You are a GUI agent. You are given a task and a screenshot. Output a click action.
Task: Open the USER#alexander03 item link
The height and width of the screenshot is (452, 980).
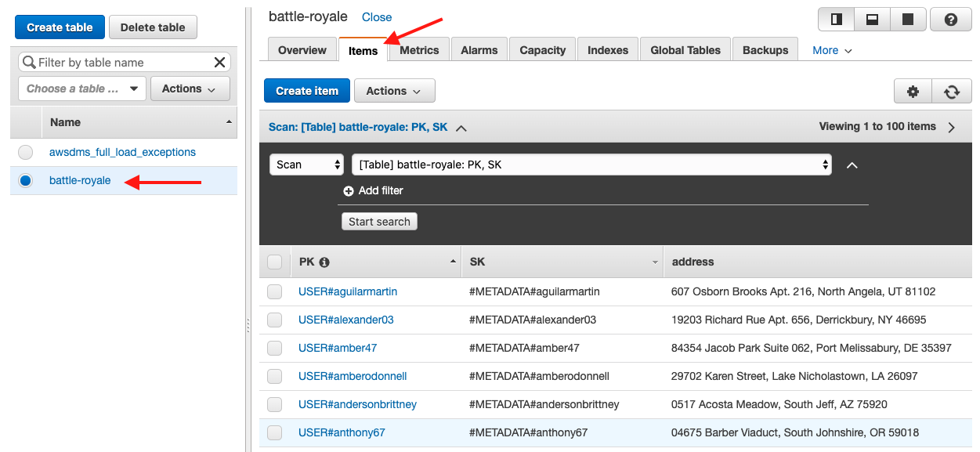tap(346, 320)
